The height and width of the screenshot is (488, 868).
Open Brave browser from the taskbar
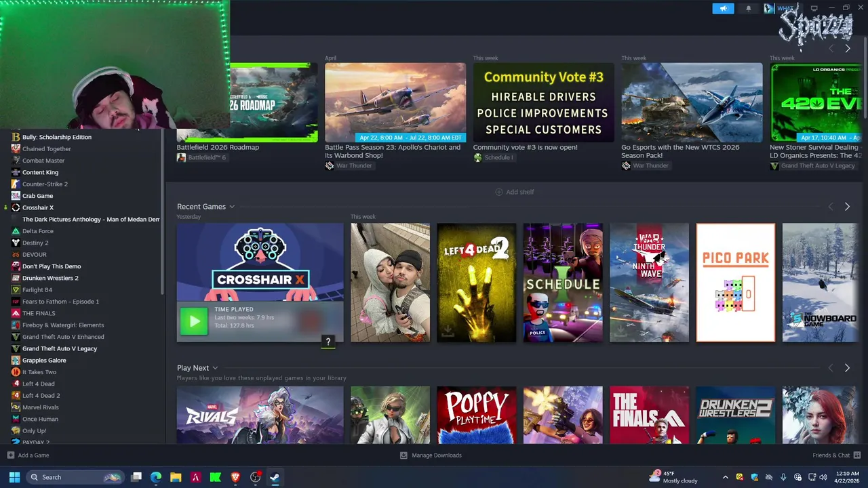point(235,477)
